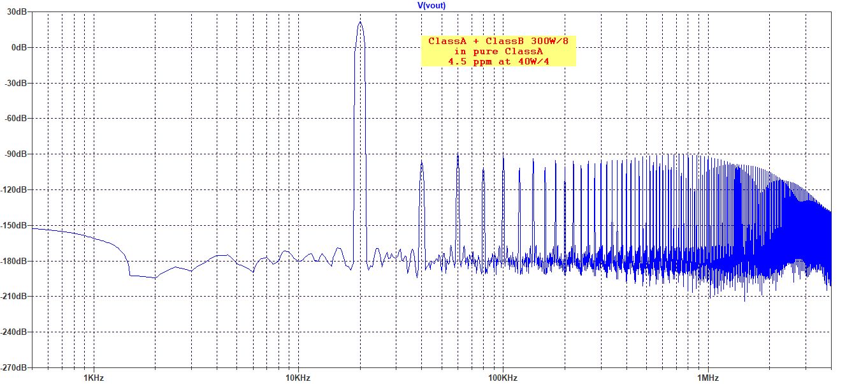The image size is (868, 384).
Task: Click the 1KHz frequency axis label
Action: [x=94, y=378]
